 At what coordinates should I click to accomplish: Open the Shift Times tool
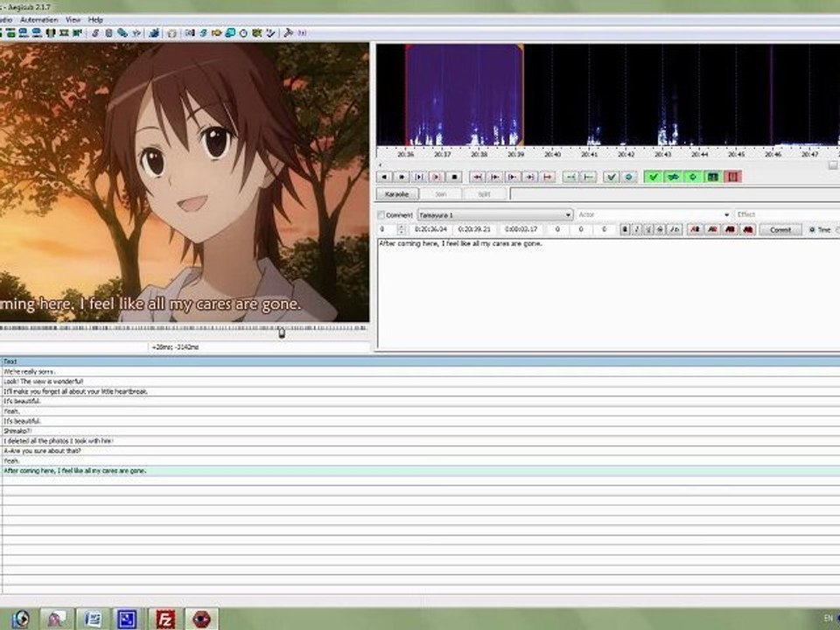coord(190,33)
